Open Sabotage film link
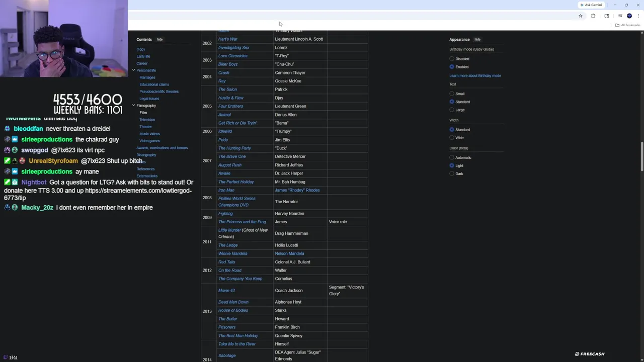This screenshot has height=362, width=644. (227, 356)
